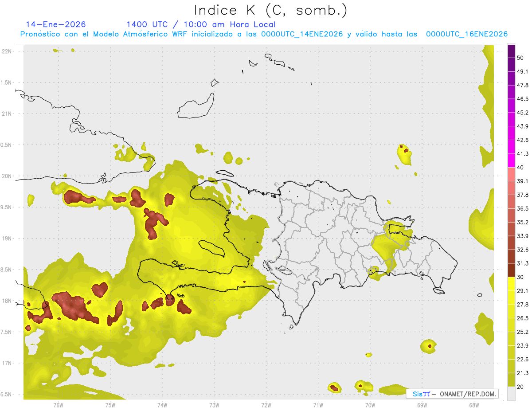Click color scale value "25.2"
Image resolution: width=532 pixels, height=411 pixels.
pyautogui.click(x=523, y=332)
